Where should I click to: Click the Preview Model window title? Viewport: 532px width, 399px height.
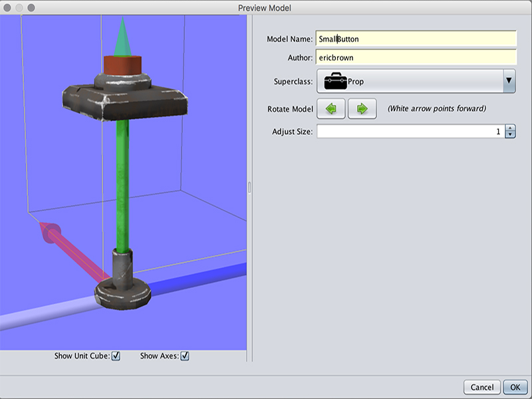(264, 8)
